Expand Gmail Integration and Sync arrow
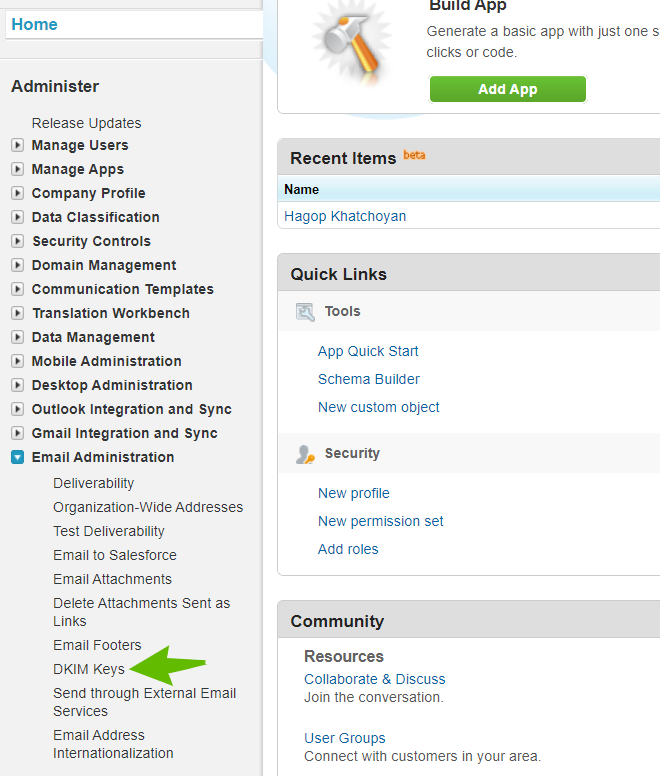This screenshot has height=776, width=660. (17, 433)
